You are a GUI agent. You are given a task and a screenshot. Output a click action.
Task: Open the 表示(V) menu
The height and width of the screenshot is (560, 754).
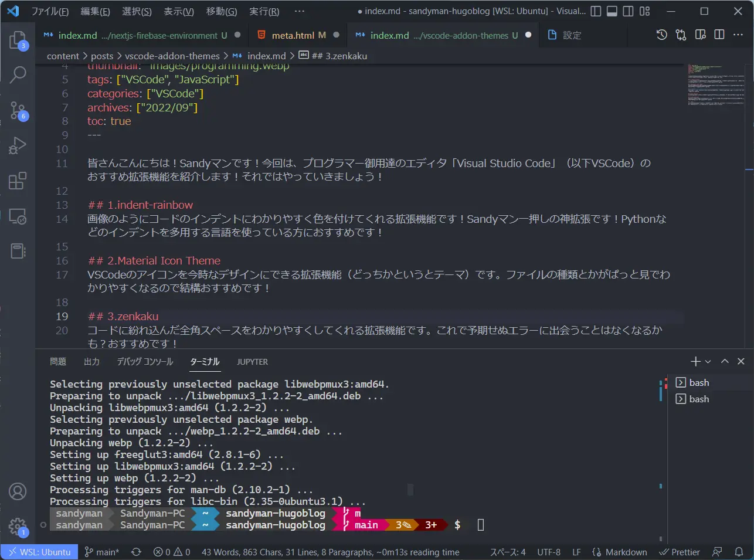tap(179, 11)
